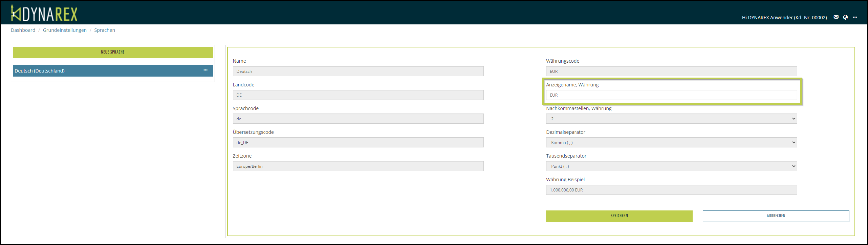
Task: Click the DYNAREX logo
Action: pos(44,14)
